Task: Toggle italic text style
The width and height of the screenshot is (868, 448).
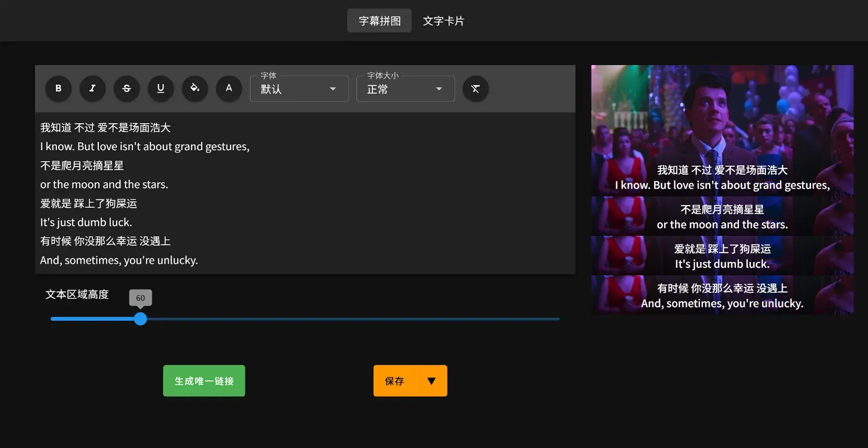Action: point(92,89)
